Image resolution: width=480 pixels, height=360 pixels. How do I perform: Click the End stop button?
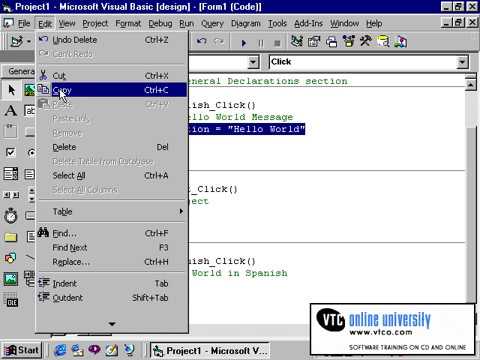pyautogui.click(x=277, y=43)
